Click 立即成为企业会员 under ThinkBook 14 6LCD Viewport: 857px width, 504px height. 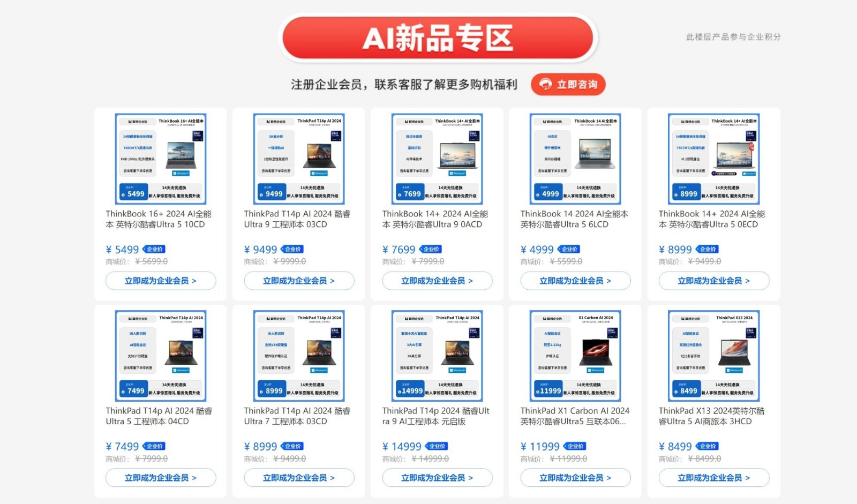[x=575, y=281]
